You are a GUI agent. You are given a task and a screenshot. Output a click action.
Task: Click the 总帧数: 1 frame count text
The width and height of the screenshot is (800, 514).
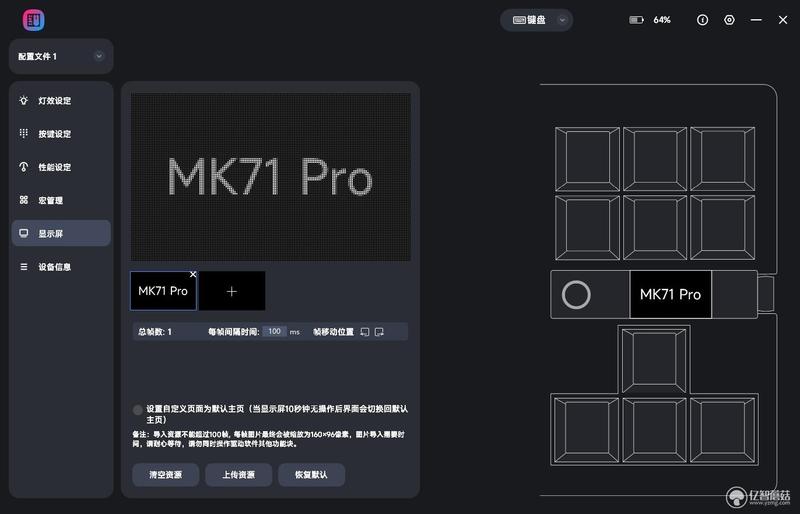(155, 332)
